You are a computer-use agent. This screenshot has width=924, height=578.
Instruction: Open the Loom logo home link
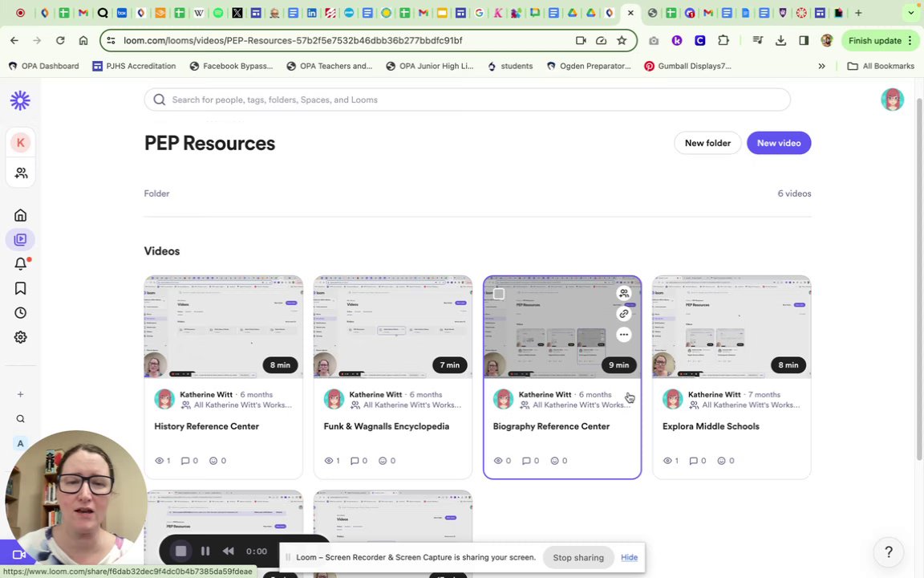click(x=20, y=100)
